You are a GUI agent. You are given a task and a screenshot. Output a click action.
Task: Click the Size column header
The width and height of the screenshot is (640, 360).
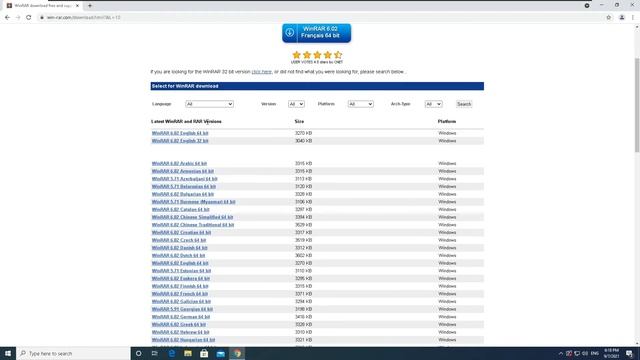(x=299, y=122)
